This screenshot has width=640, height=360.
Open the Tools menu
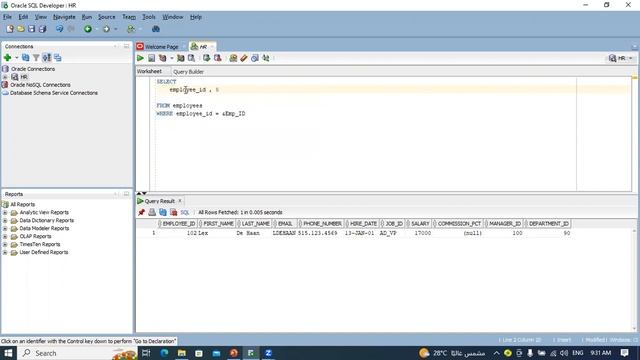click(x=149, y=17)
